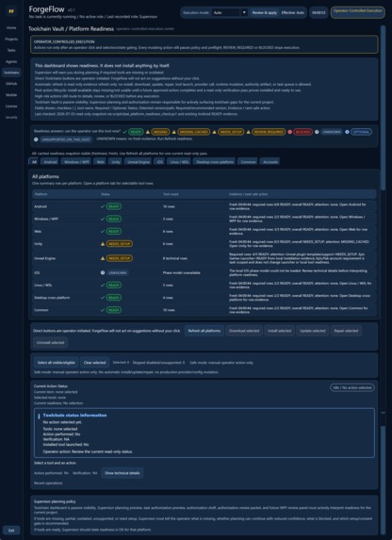Click the main page vertical scrollbar thumb
The height and width of the screenshot is (540, 392).
[x=383, y=106]
